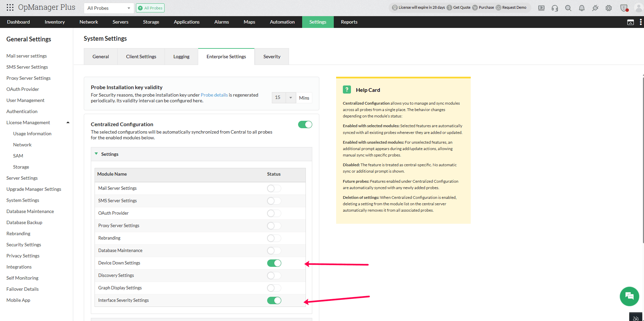
Task: Switch on Rebranding module toggle
Action: click(274, 238)
